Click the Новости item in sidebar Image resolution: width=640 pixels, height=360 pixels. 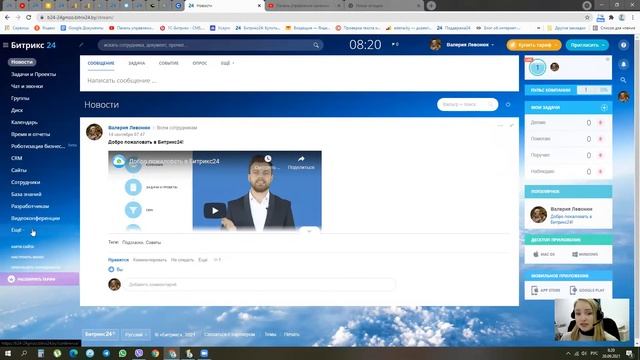click(22, 62)
